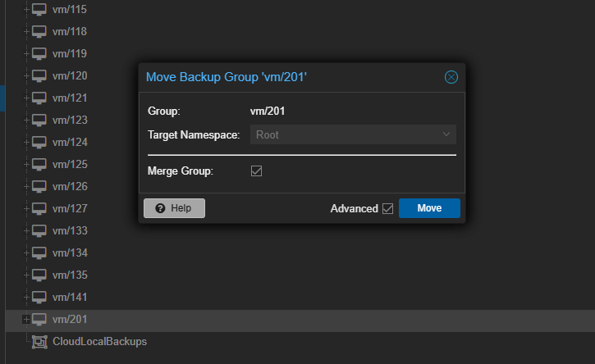This screenshot has width=595, height=364.
Task: Open Help for moving backup groups
Action: pos(174,208)
